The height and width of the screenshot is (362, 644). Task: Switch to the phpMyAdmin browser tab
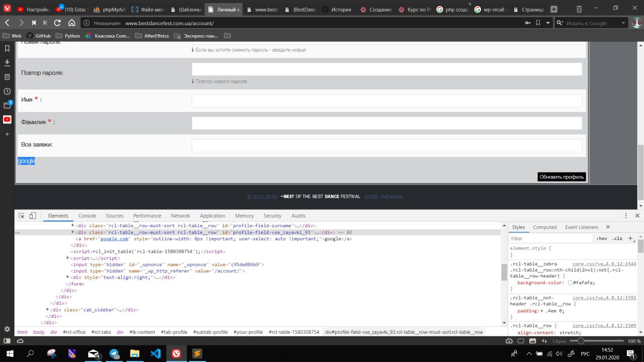coord(110,9)
